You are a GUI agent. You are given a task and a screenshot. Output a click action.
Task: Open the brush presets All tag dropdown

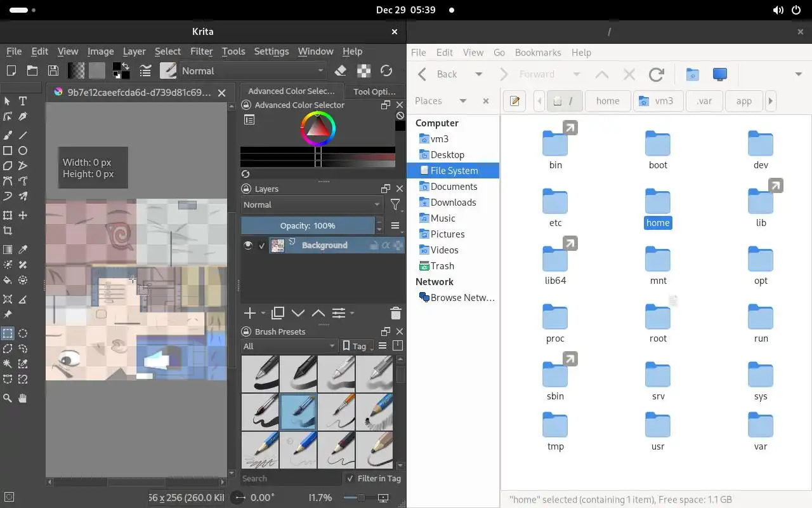pyautogui.click(x=289, y=345)
